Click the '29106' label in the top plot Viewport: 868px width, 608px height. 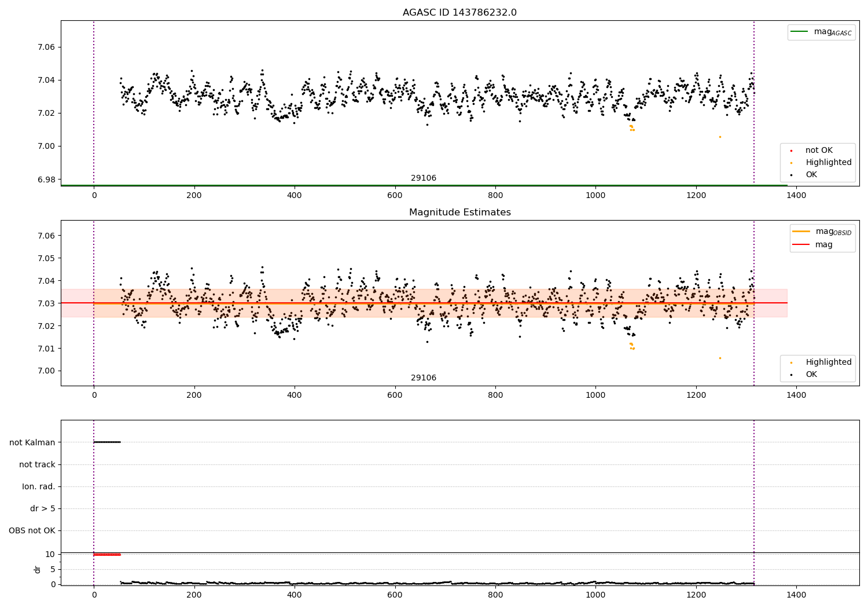pos(424,178)
